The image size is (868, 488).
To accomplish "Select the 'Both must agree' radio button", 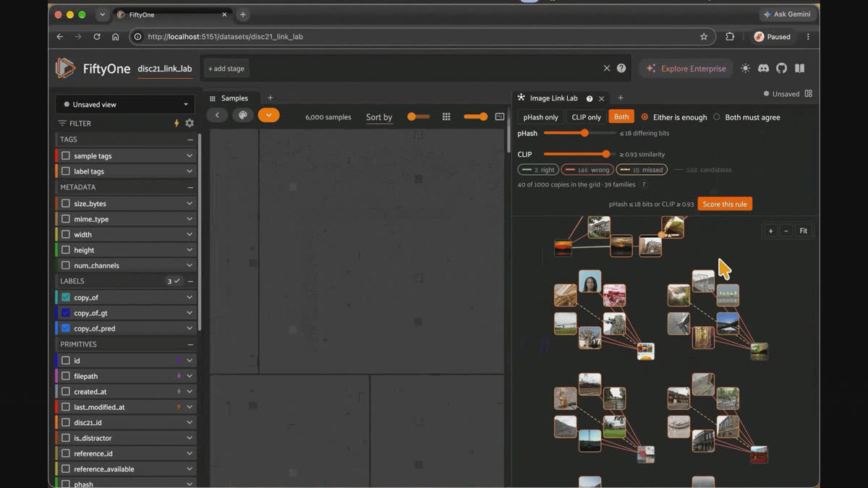I will (x=717, y=117).
